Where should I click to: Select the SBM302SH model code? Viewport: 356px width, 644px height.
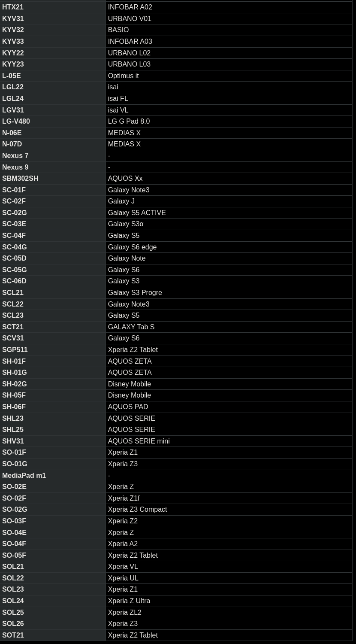[20, 179]
